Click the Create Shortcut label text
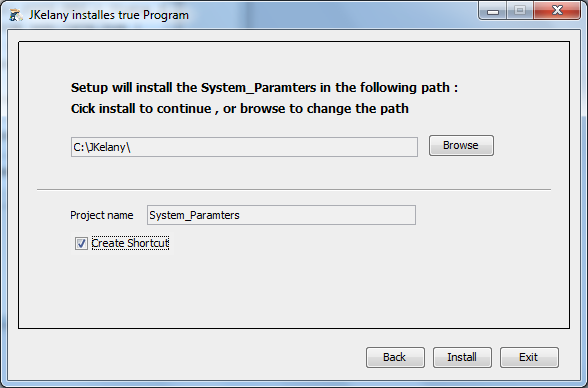 130,243
